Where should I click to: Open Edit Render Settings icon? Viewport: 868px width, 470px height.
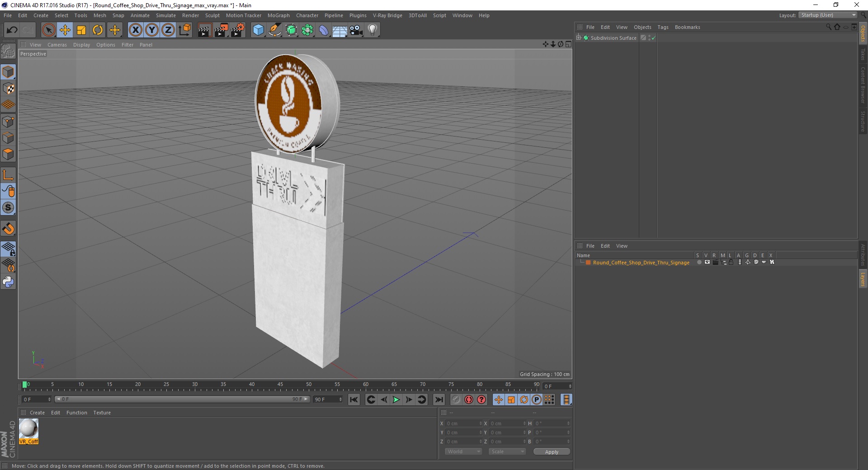238,30
